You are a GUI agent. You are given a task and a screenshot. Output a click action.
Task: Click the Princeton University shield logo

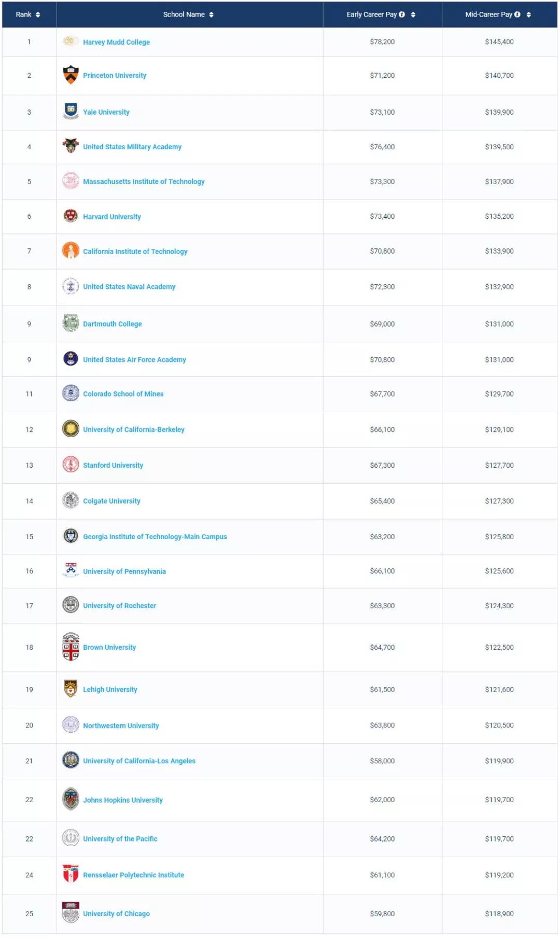click(71, 75)
